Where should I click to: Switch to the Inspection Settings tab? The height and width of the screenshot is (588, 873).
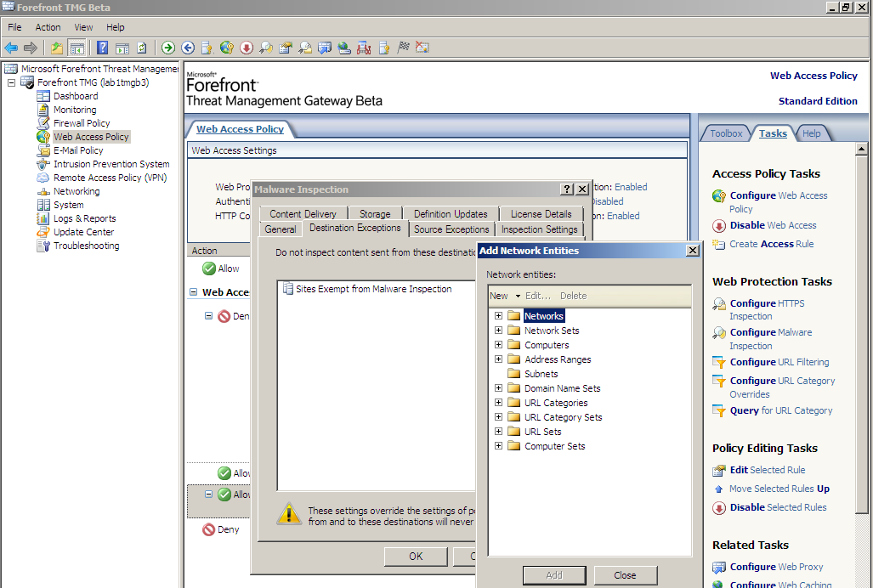coord(540,229)
